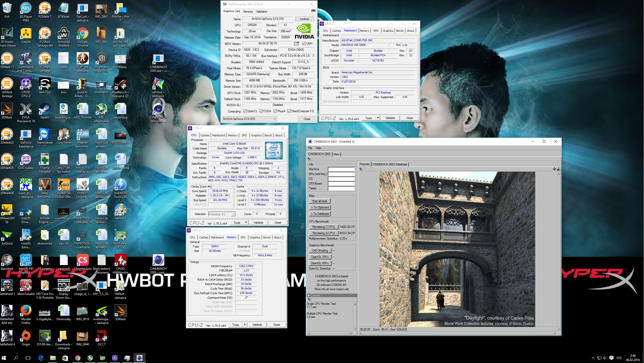Click the BIOS export share icon in GPU-Z
Screen dimensions: 644x363
(297, 43)
